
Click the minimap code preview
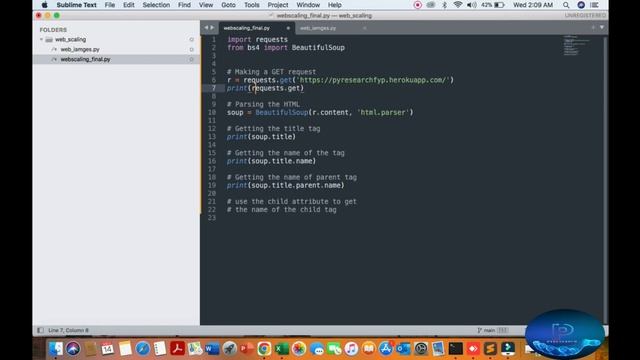[576, 45]
